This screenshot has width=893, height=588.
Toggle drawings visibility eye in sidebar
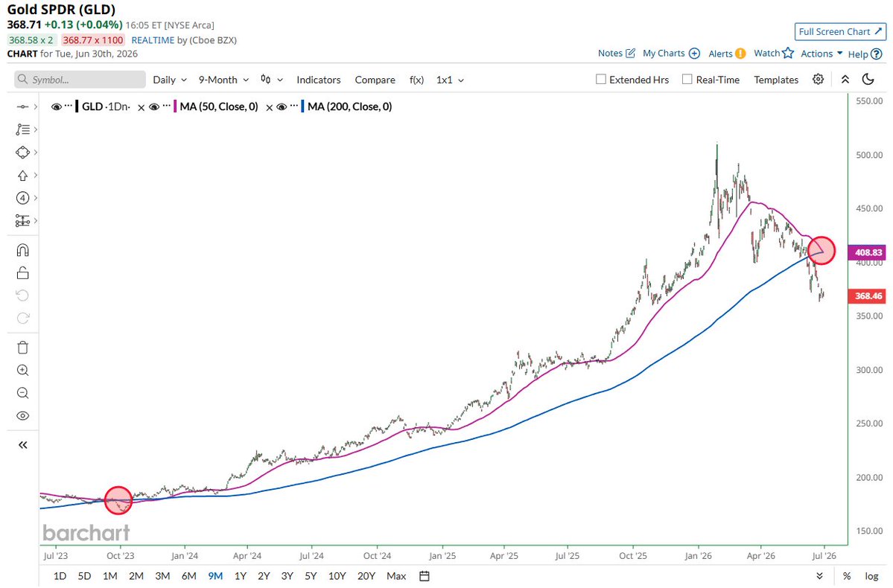pos(22,416)
